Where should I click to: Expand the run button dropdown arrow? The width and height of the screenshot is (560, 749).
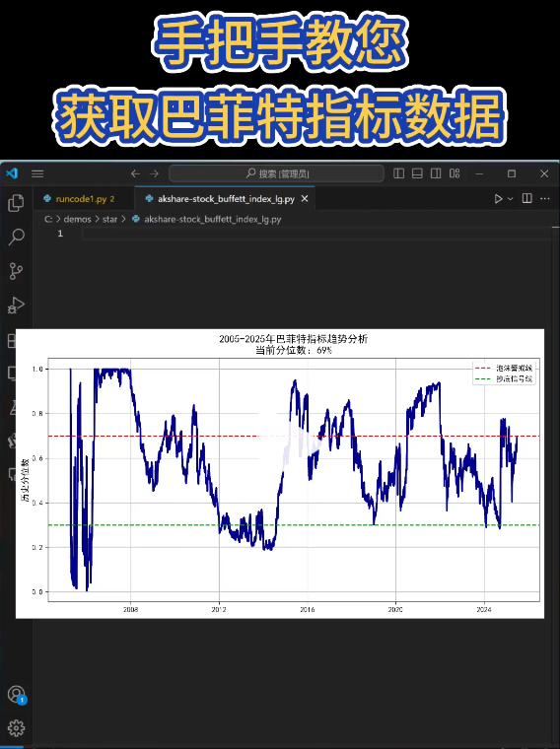511,199
